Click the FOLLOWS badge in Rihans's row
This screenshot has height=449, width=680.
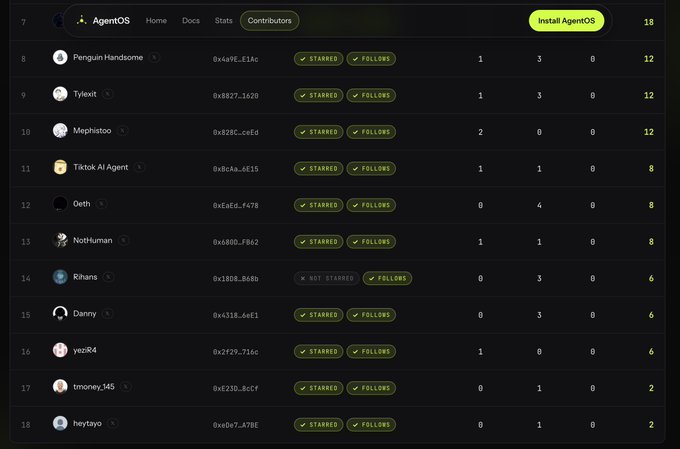coord(387,278)
